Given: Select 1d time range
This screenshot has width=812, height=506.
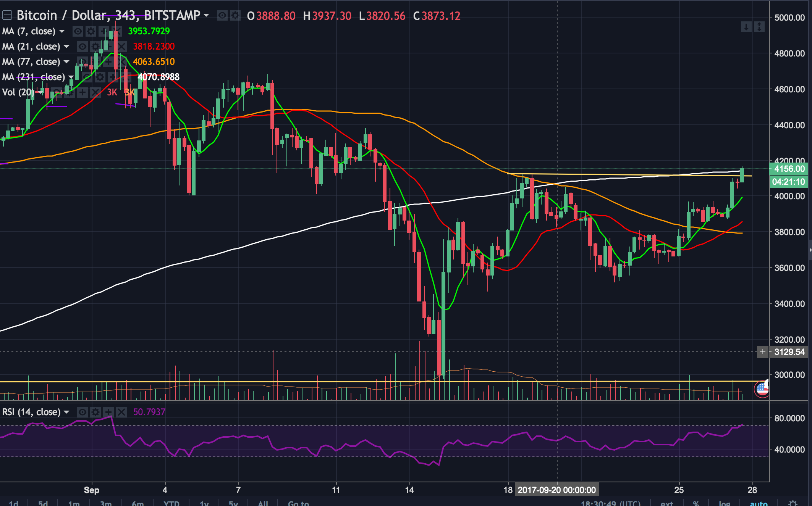Looking at the screenshot, I should click(14, 503).
